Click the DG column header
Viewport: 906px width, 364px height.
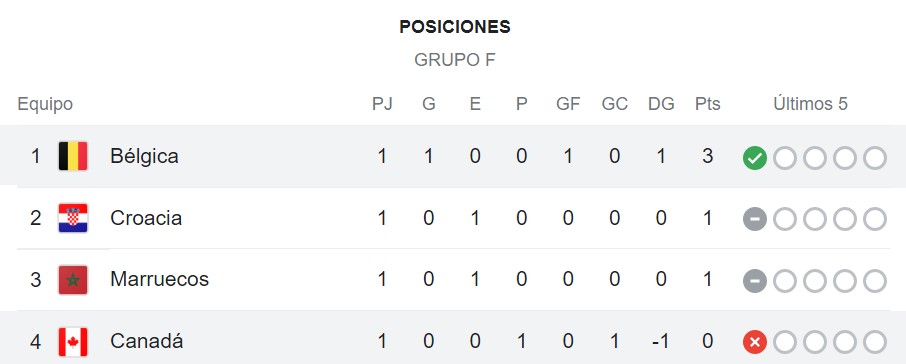pyautogui.click(x=661, y=104)
